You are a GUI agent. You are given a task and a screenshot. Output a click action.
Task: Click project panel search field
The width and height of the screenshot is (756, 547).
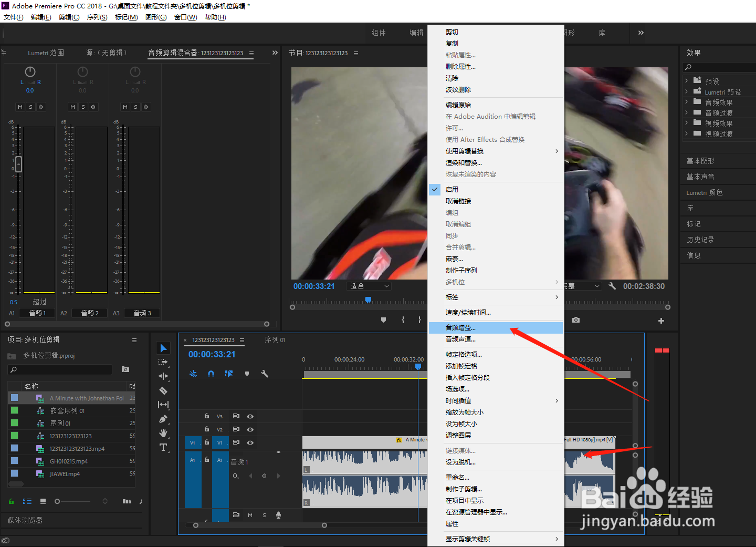click(x=60, y=369)
